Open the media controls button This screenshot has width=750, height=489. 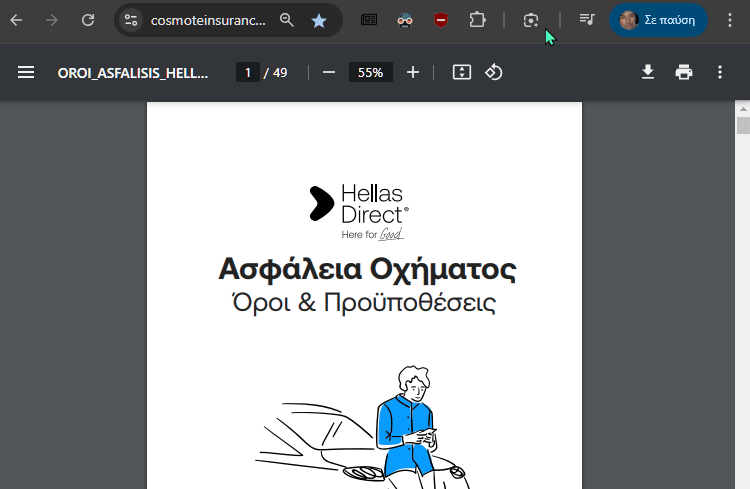click(x=587, y=20)
